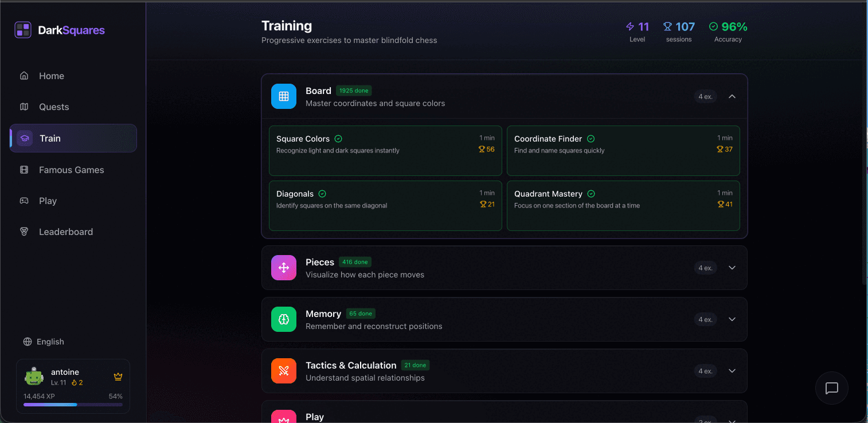Open the chat bubble in the corner
Viewport: 868px width, 423px height.
[831, 388]
